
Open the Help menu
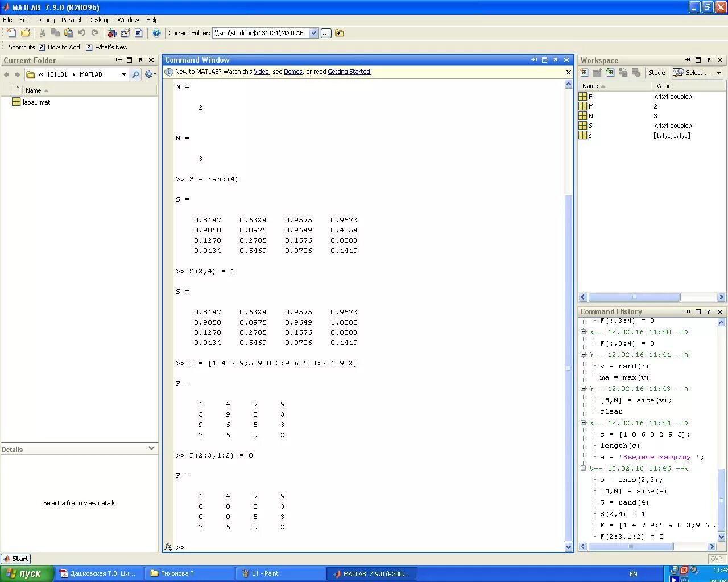click(152, 20)
